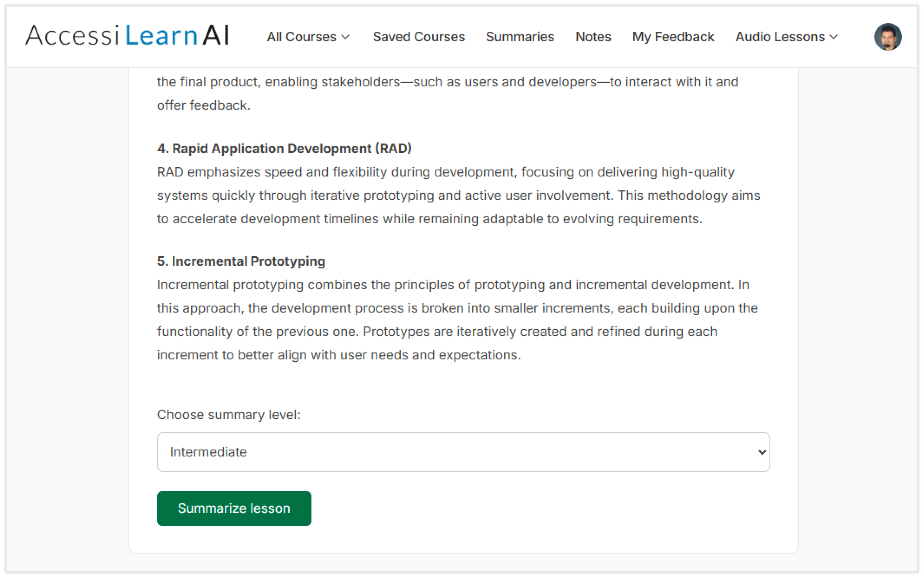Expand the Audio Lessons menu
This screenshot has width=924, height=578.
(780, 37)
